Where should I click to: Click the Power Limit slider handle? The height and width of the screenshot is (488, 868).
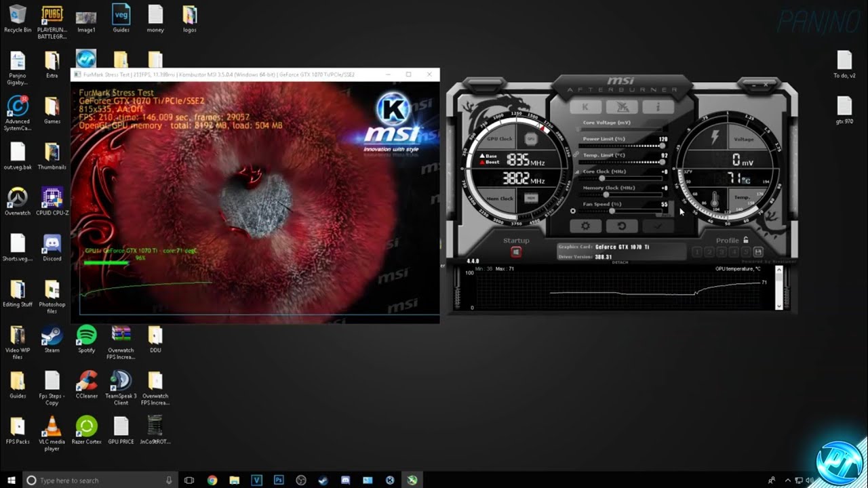click(x=662, y=146)
